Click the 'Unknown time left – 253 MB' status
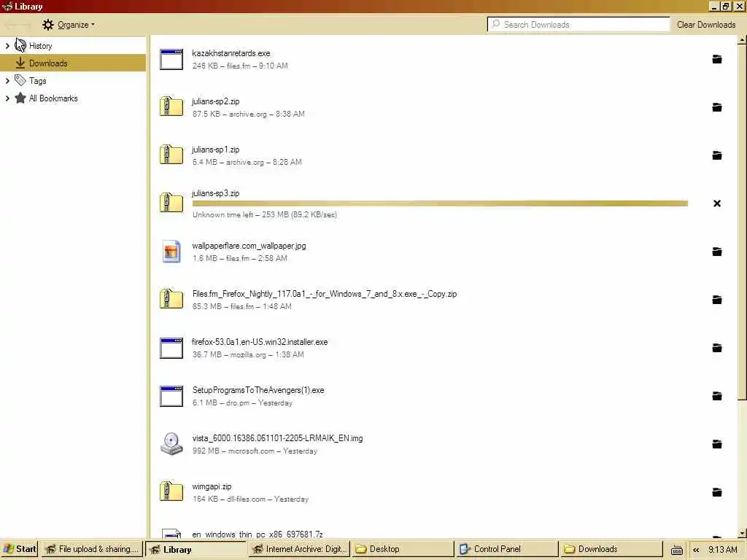Viewport: 747px width, 560px height. pyautogui.click(x=265, y=215)
